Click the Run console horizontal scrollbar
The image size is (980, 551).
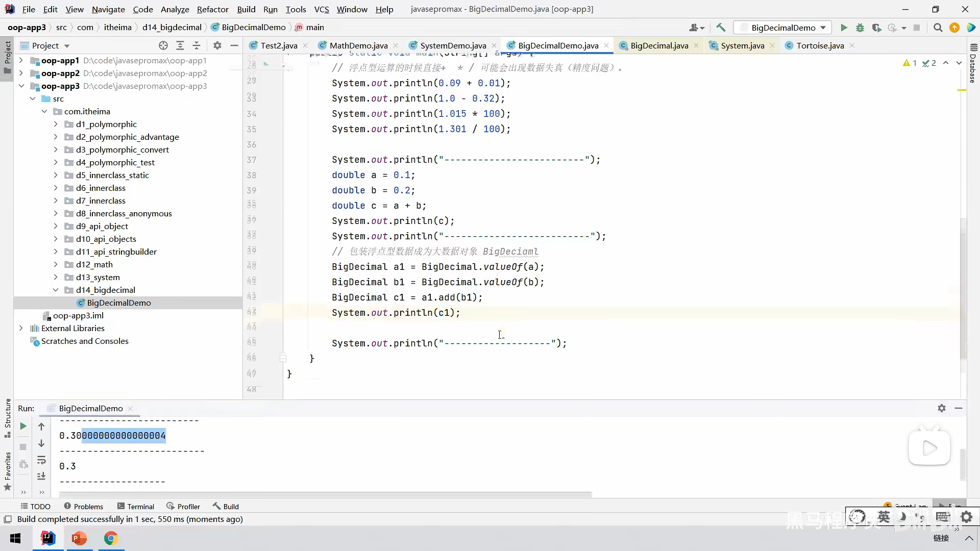point(325,494)
